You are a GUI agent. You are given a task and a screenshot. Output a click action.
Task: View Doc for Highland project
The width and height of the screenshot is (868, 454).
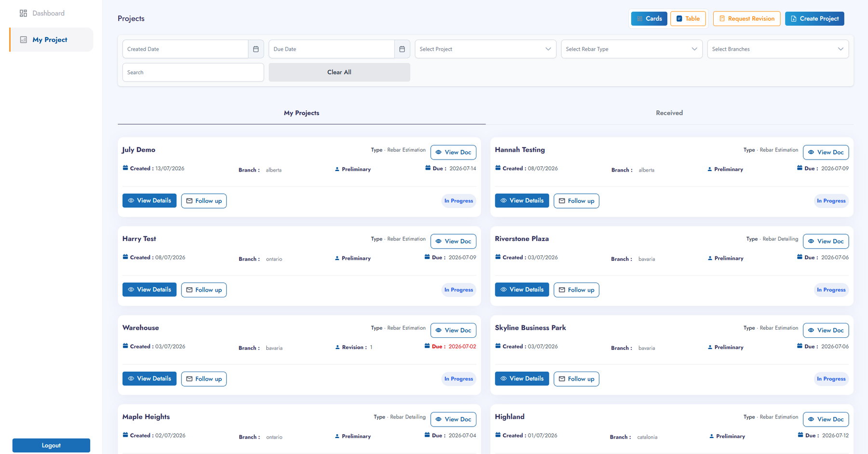click(x=826, y=419)
